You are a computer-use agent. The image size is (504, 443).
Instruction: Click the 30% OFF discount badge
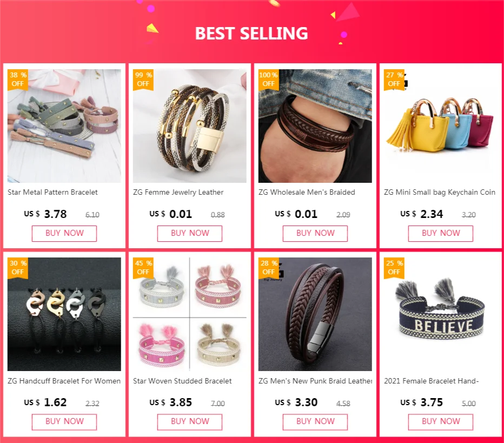point(18,267)
